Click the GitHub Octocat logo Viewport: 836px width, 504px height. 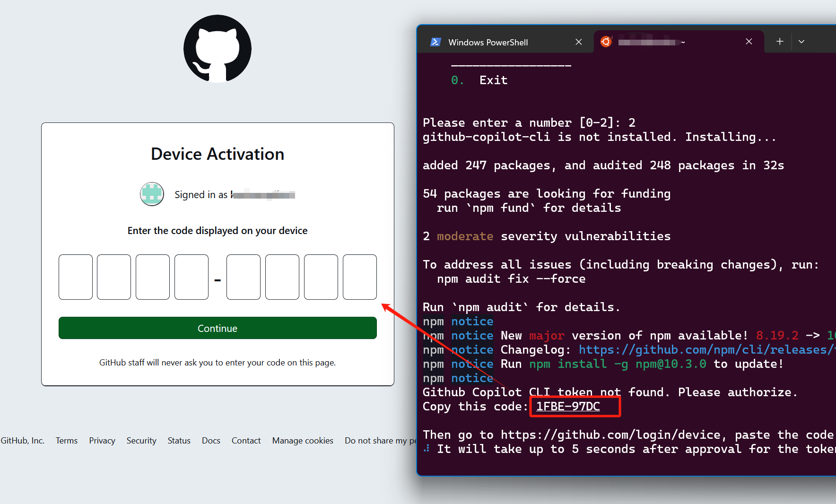[x=218, y=49]
